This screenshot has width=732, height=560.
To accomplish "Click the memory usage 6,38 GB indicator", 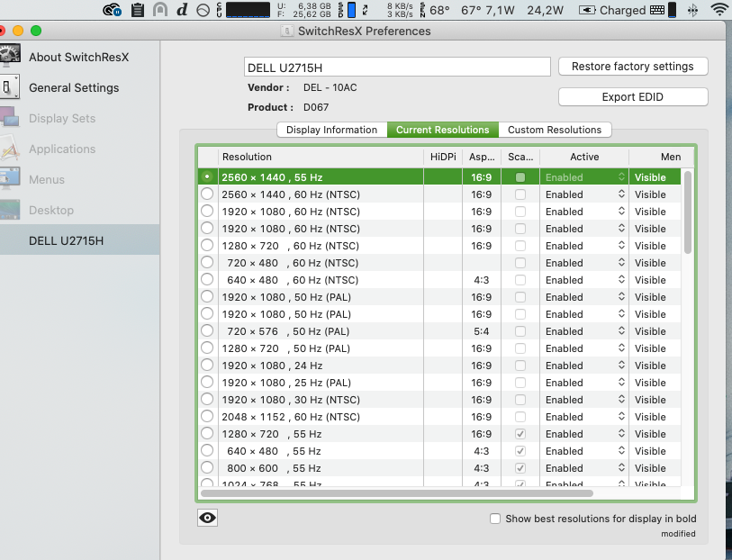I will coord(304,10).
